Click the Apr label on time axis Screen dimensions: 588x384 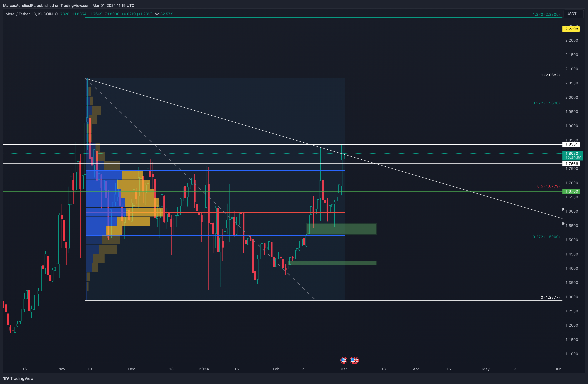coord(416,369)
